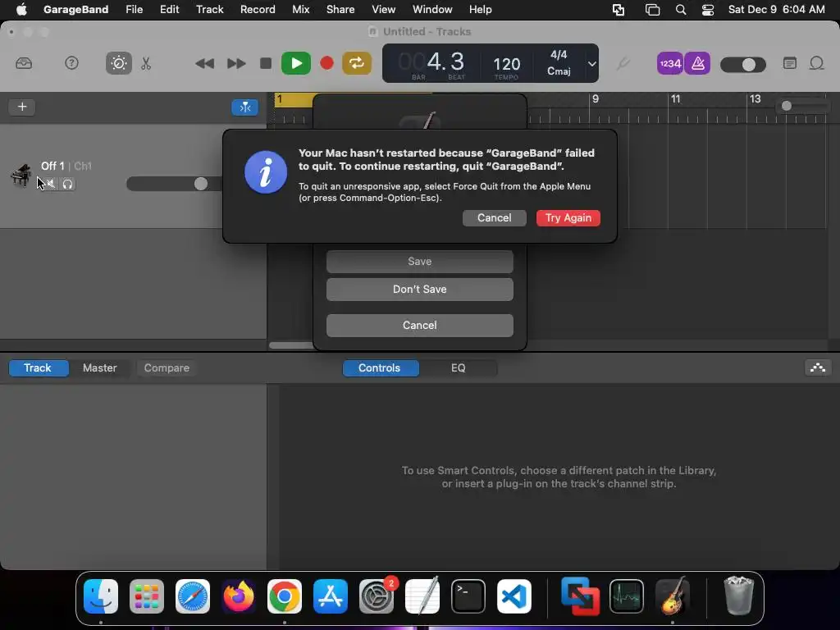Open Safari from the Dock
Viewport: 840px width, 630px height.
point(193,596)
